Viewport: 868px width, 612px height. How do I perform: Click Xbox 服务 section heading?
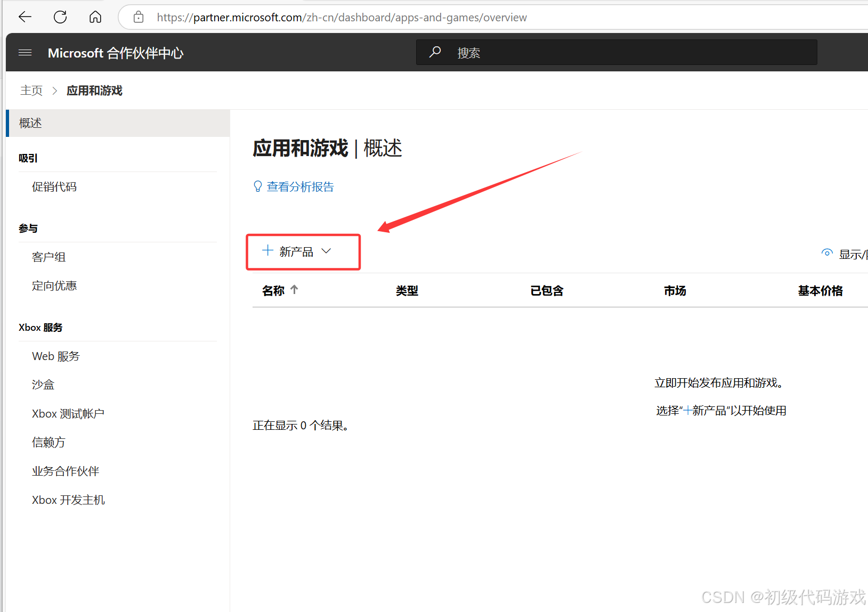pos(40,328)
